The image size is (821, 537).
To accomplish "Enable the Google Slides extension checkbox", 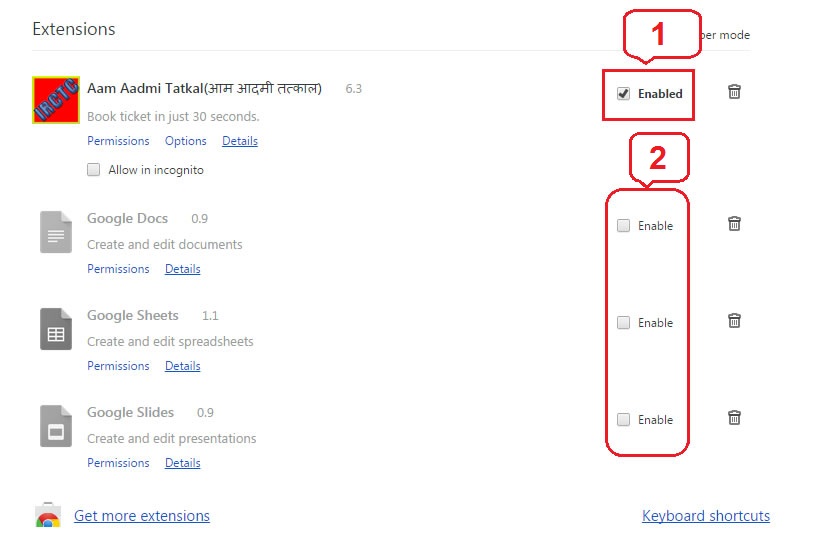I will (624, 420).
